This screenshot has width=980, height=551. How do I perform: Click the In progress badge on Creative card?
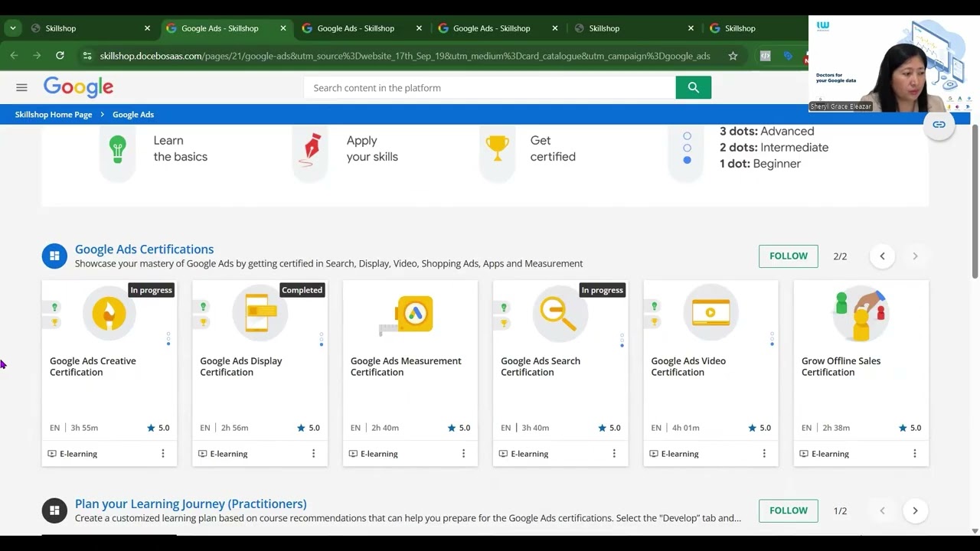click(151, 290)
